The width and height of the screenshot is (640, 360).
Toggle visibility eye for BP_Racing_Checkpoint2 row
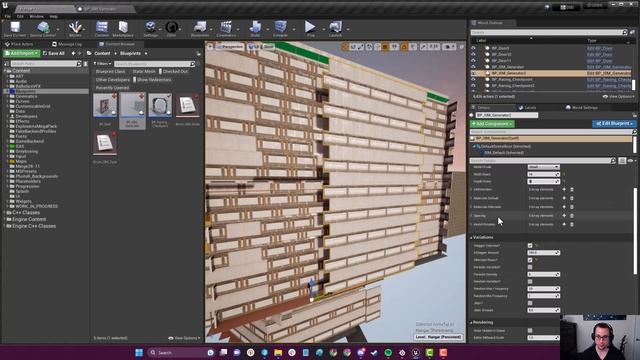pyautogui.click(x=473, y=86)
